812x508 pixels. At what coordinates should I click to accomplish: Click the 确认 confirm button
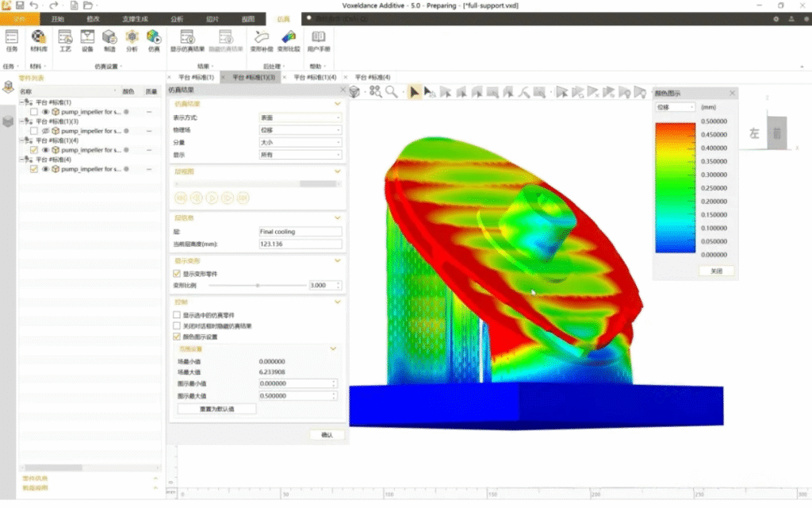[x=327, y=435]
